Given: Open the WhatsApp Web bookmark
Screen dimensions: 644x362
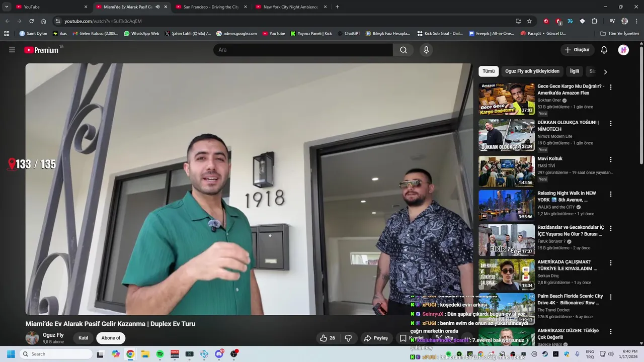Looking at the screenshot, I should point(141,34).
